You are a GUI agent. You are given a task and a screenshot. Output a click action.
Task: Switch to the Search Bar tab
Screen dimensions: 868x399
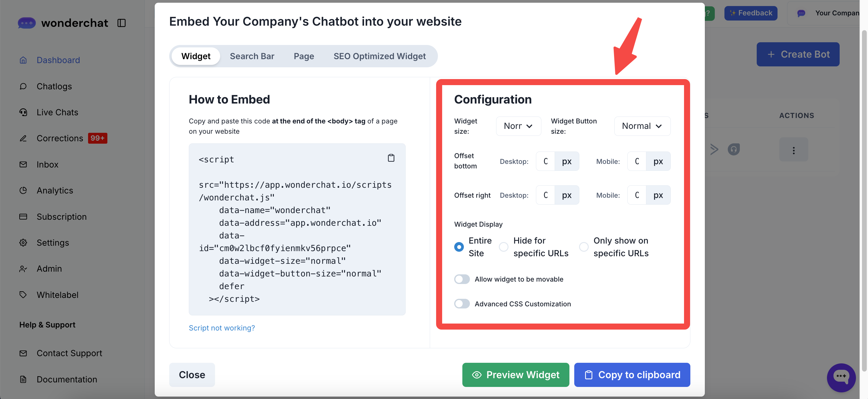(252, 56)
